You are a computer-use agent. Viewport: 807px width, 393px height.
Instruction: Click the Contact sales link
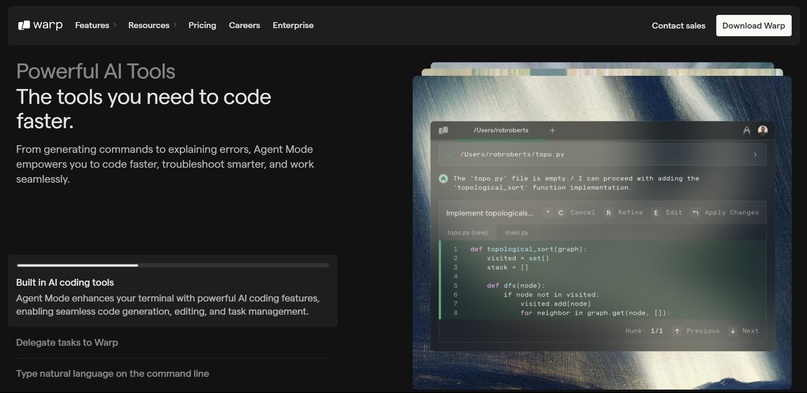coord(678,25)
